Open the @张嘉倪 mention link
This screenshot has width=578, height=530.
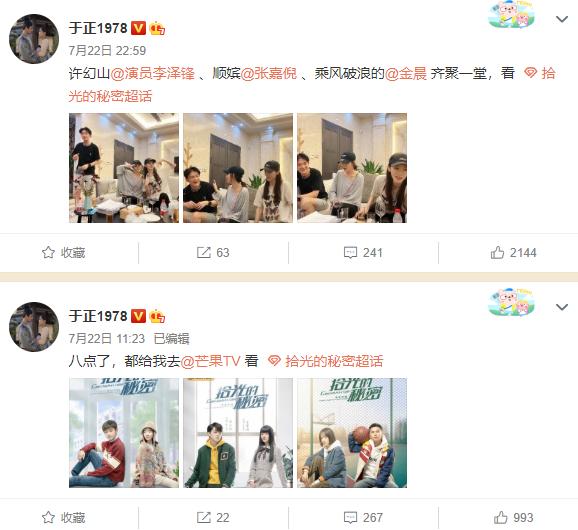269,73
